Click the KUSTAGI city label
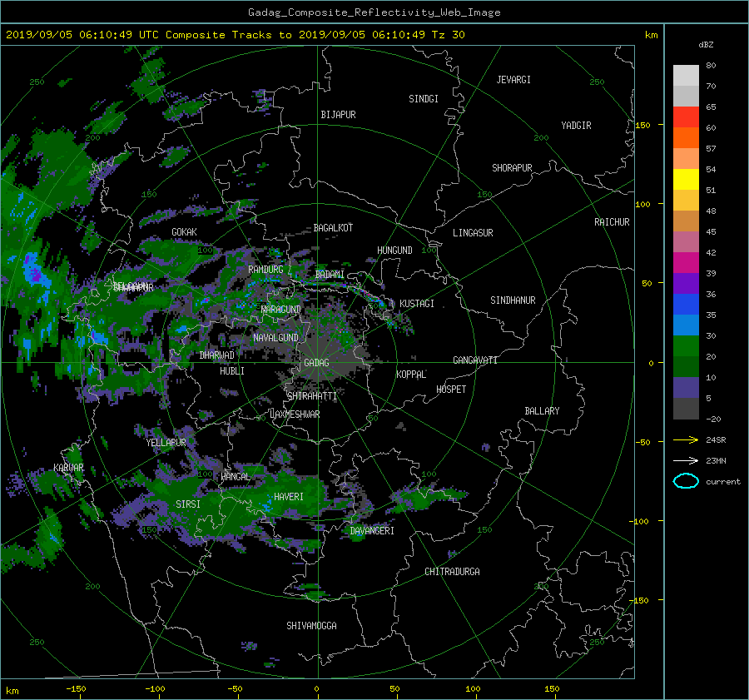The width and height of the screenshot is (749, 700). click(417, 304)
